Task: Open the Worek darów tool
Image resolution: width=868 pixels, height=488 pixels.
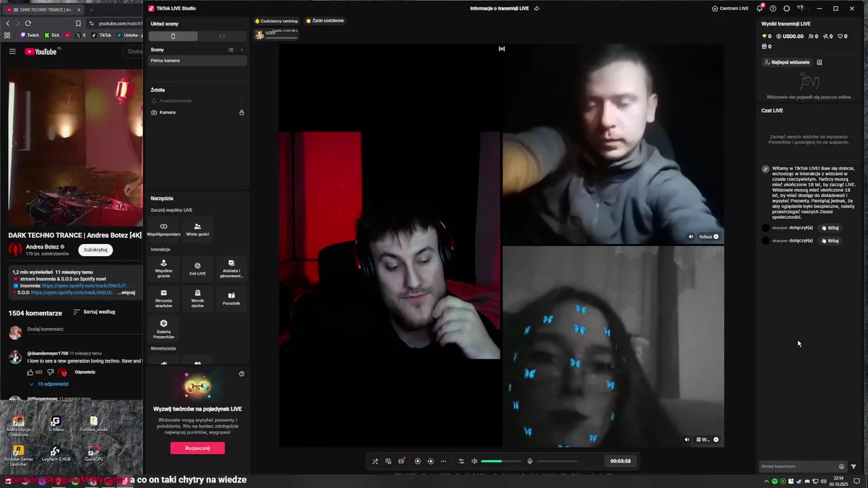Action: (x=197, y=298)
